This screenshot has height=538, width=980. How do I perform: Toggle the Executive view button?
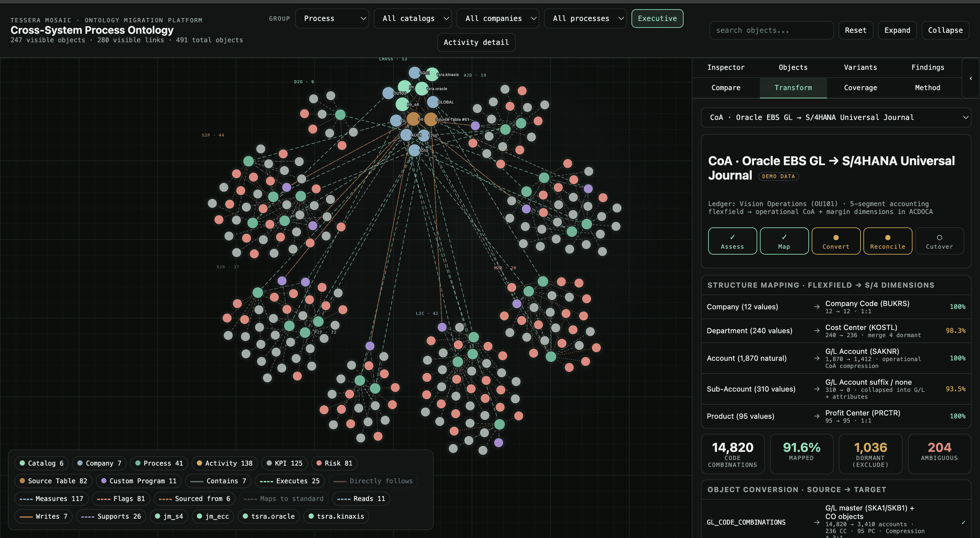coord(657,18)
